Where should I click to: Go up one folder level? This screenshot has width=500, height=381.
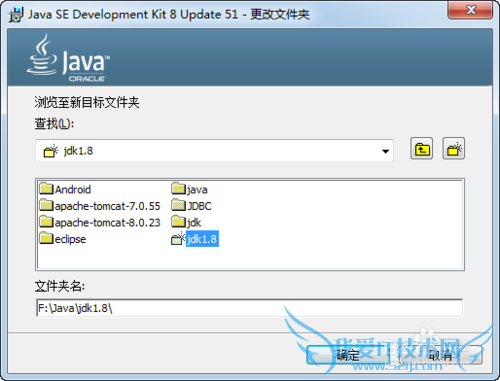[x=422, y=149]
